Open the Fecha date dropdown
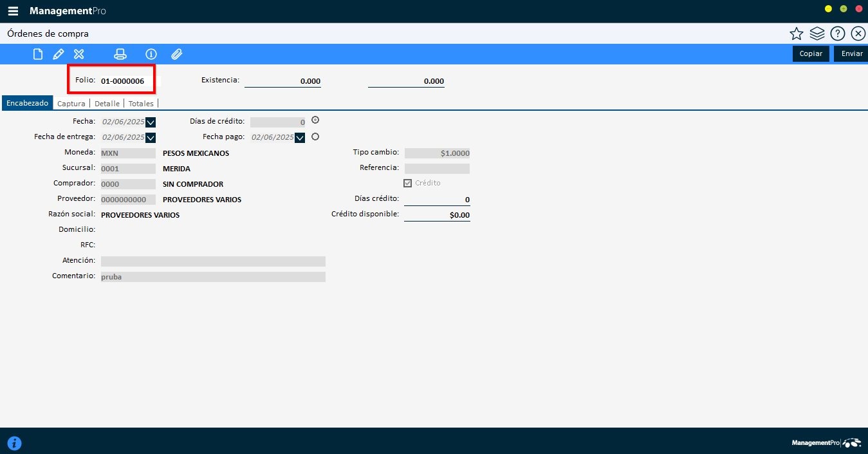 point(151,122)
